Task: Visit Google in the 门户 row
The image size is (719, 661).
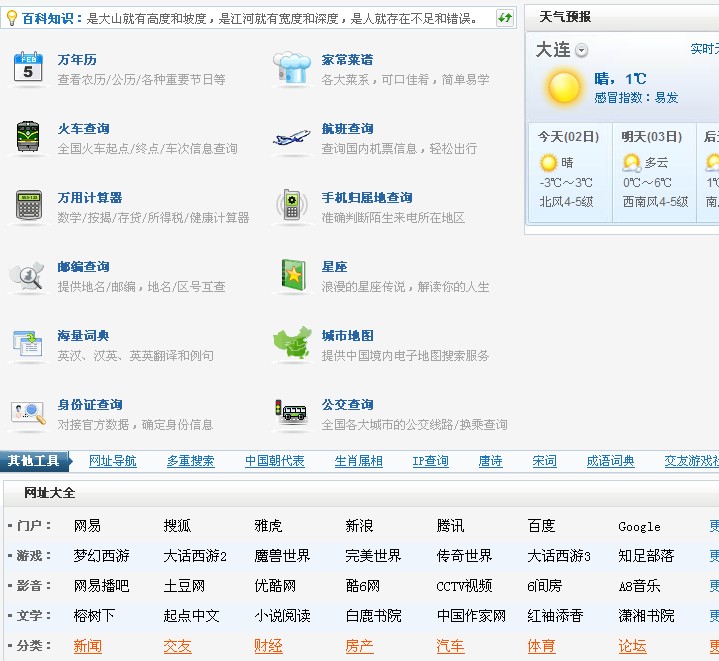Action: 639,527
